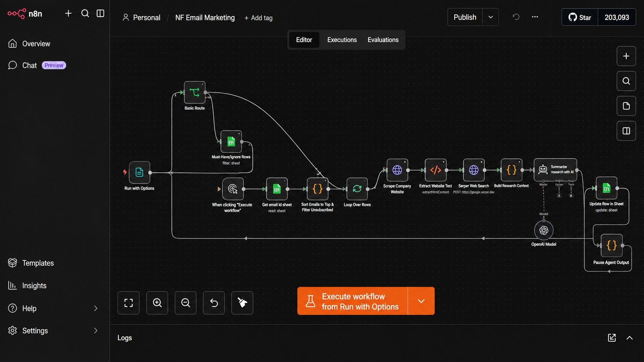644x362 pixels.
Task: Open the execute workflow trigger dropdown
Action: (x=421, y=301)
